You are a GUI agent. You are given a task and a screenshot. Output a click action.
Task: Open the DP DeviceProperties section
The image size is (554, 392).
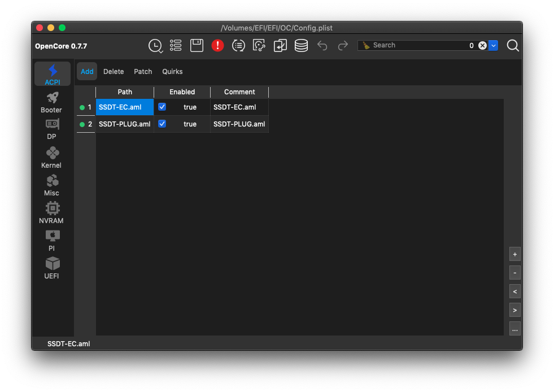tap(51, 129)
